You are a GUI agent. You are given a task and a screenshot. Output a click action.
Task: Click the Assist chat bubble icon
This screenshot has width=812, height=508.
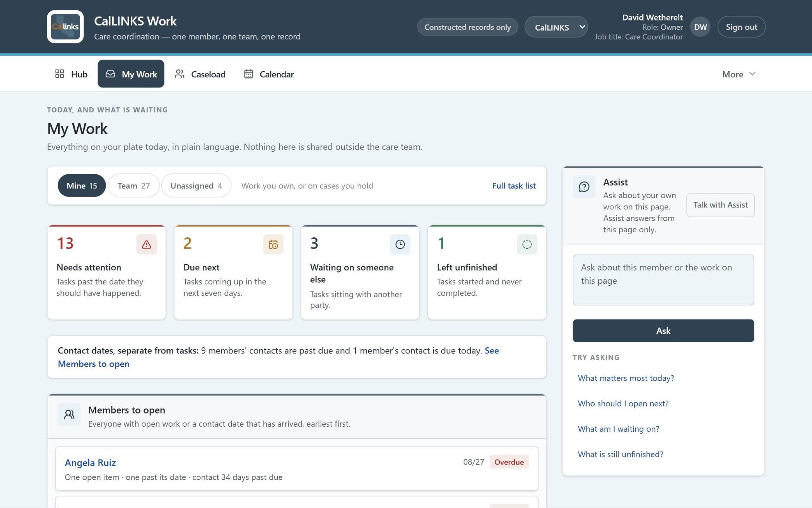pyautogui.click(x=584, y=187)
